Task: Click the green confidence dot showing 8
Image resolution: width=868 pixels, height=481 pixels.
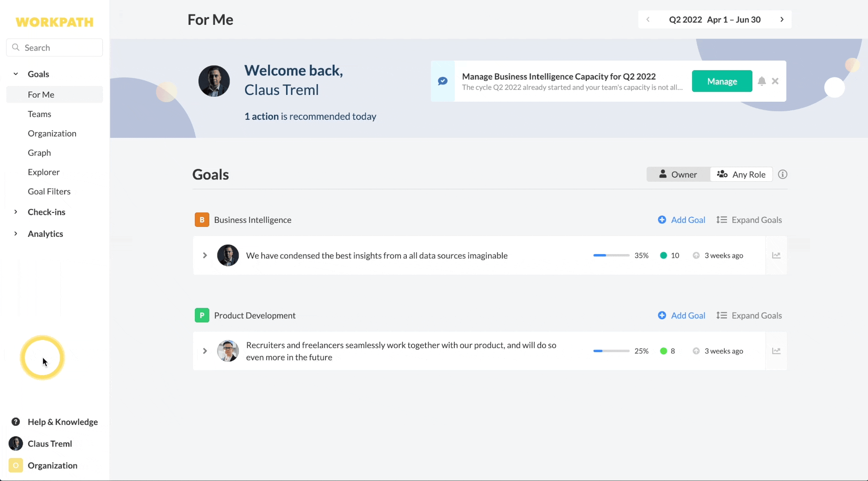Action: [664, 351]
